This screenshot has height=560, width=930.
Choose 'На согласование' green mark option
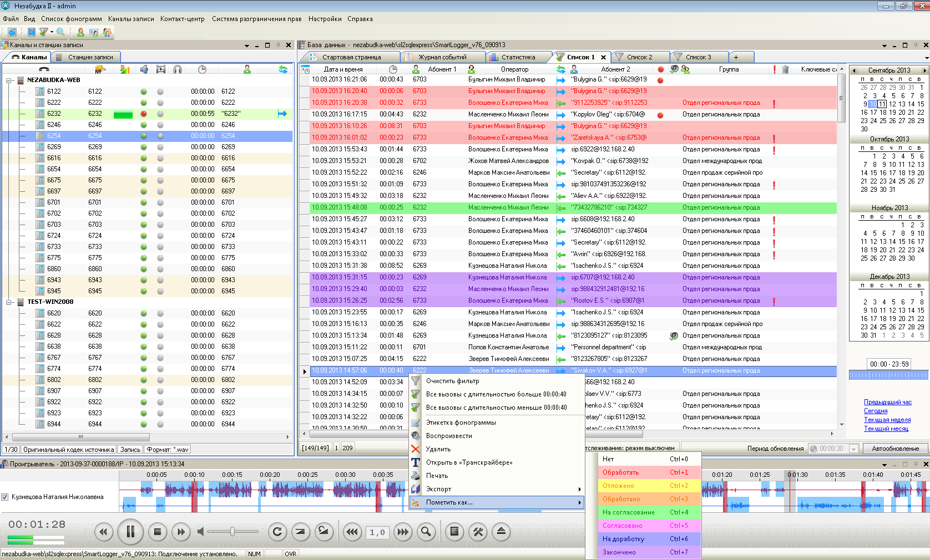tap(628, 512)
